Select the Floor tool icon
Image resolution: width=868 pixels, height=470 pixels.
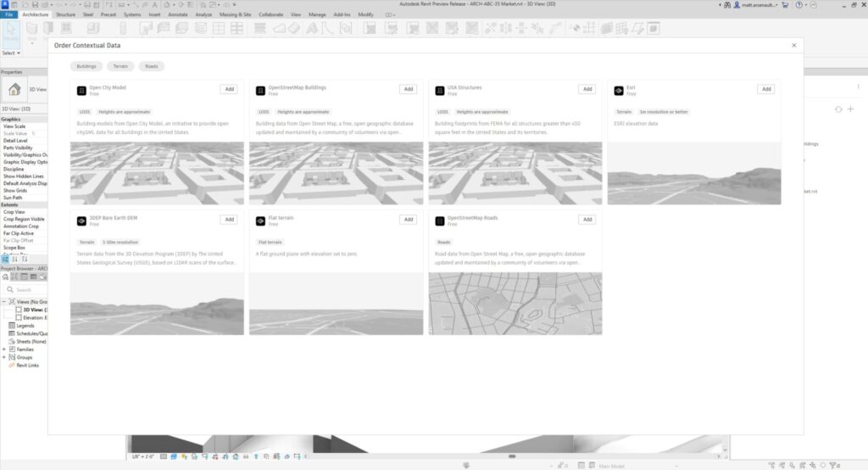point(181,28)
